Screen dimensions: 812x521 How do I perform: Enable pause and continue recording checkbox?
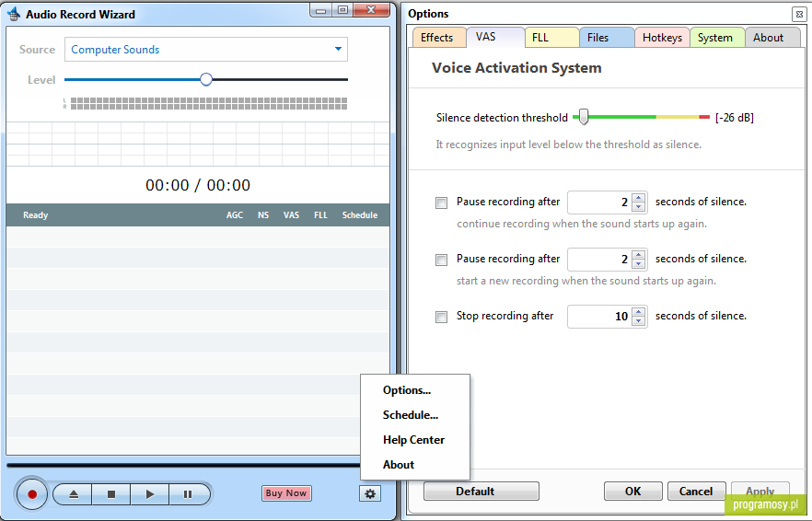click(x=441, y=203)
